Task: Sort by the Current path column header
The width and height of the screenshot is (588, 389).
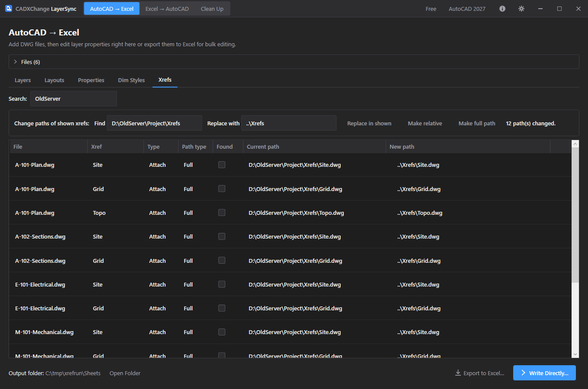Action: [314, 147]
